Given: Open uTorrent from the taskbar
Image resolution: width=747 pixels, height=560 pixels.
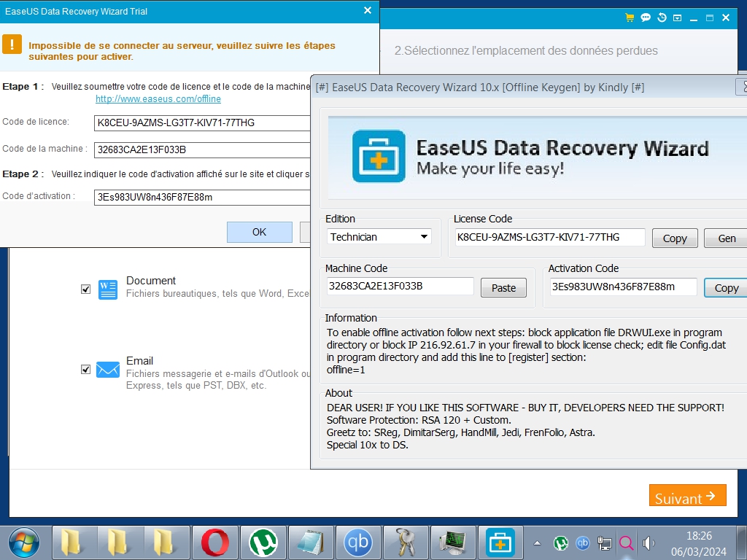Looking at the screenshot, I should click(x=263, y=542).
